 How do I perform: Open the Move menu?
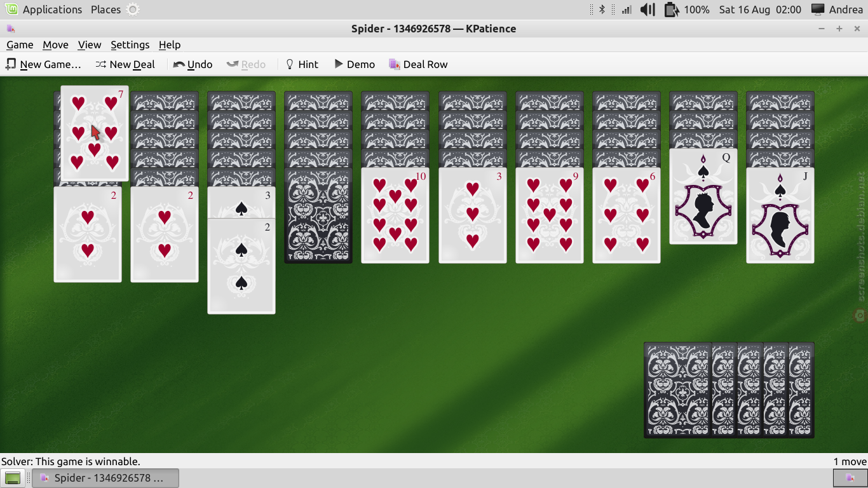(55, 44)
